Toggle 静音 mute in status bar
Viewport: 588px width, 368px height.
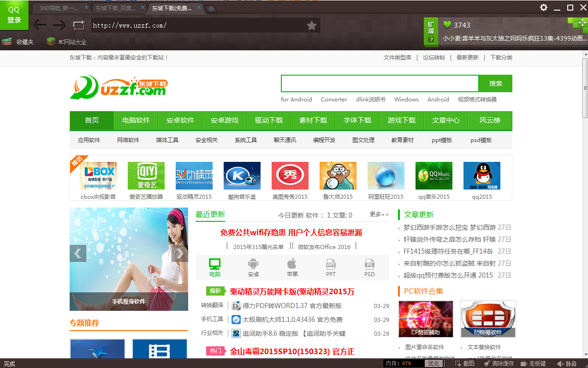567,364
